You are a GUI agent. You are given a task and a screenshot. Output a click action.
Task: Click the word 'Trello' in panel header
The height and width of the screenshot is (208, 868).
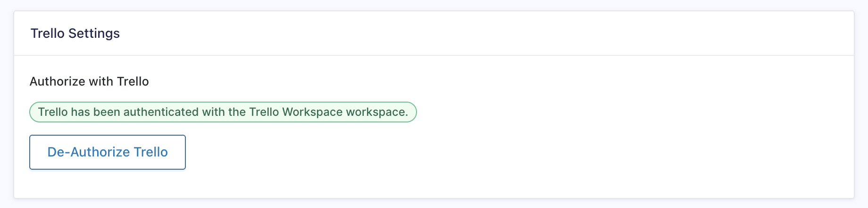[48, 34]
